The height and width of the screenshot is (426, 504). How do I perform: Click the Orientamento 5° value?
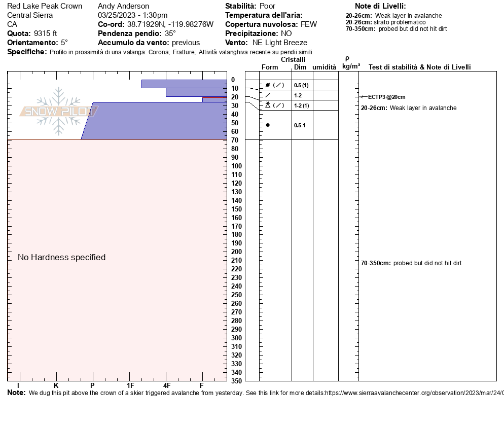pyautogui.click(x=64, y=43)
